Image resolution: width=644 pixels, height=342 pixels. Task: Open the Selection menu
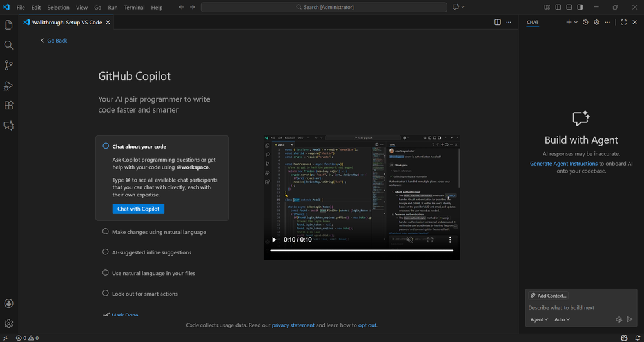pos(58,7)
